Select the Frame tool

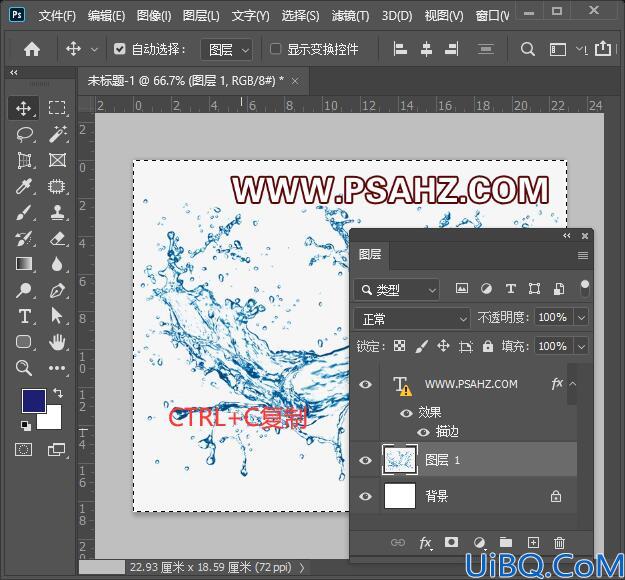tap(57, 160)
